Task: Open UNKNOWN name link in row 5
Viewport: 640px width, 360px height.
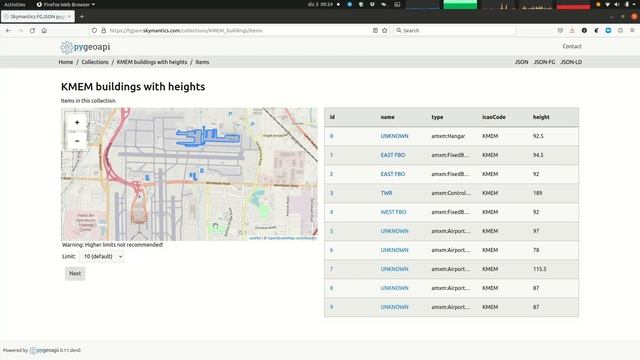Action: [x=394, y=231]
